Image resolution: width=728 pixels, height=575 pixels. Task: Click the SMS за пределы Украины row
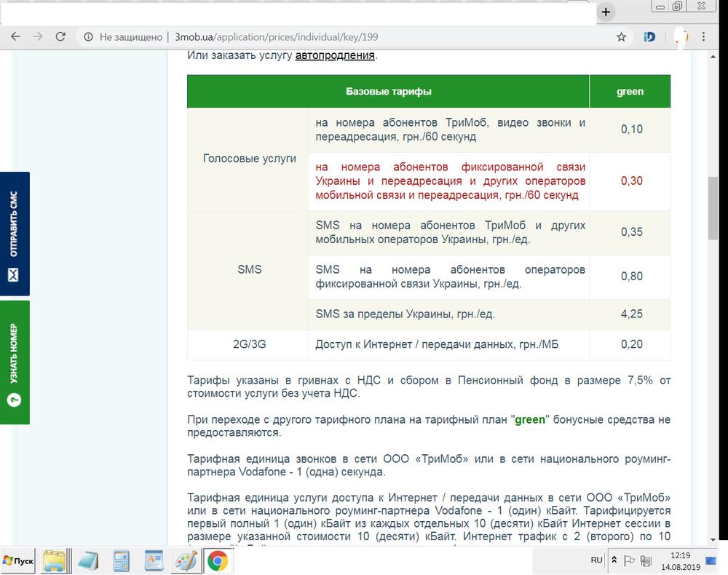pyautogui.click(x=448, y=314)
